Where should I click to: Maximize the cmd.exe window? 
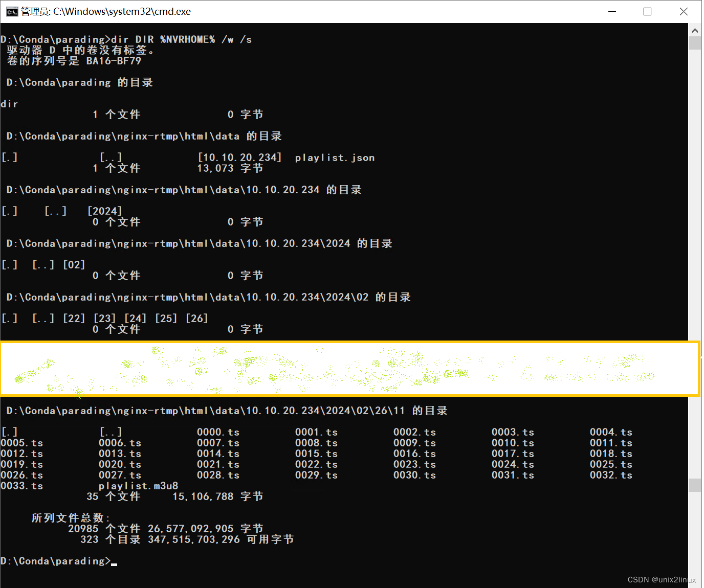click(x=648, y=11)
